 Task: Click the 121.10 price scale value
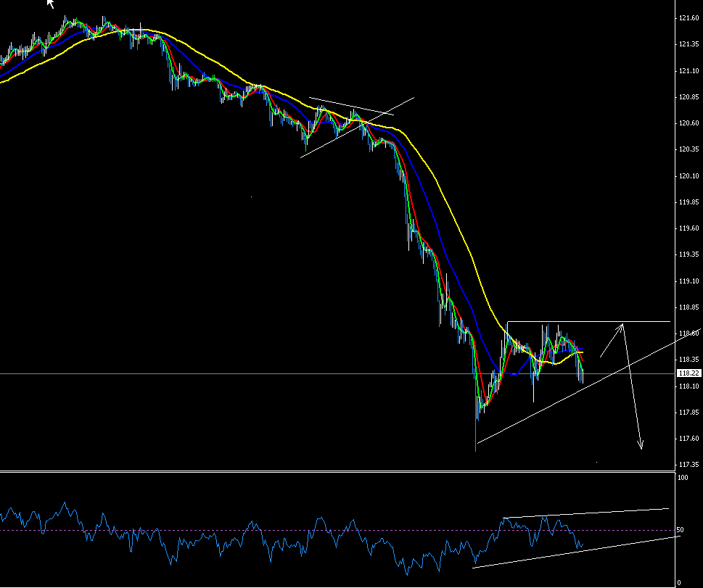point(689,71)
